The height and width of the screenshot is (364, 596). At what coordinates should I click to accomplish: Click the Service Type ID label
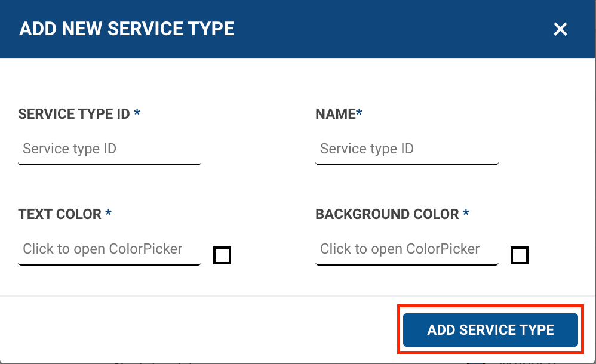click(74, 114)
